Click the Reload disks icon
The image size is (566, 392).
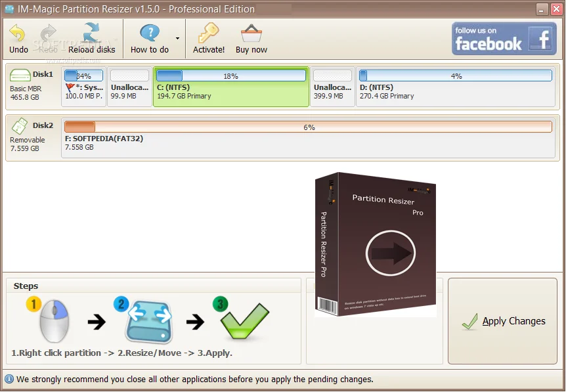pos(91,33)
